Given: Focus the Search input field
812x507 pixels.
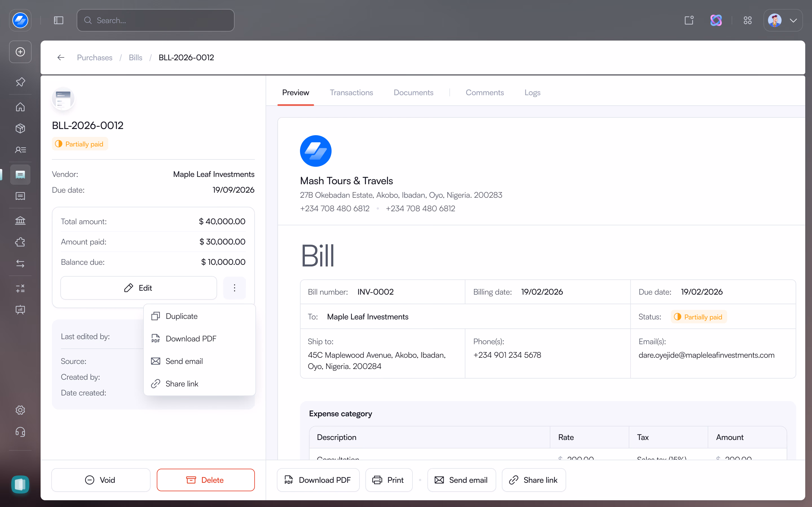Looking at the screenshot, I should 156,21.
